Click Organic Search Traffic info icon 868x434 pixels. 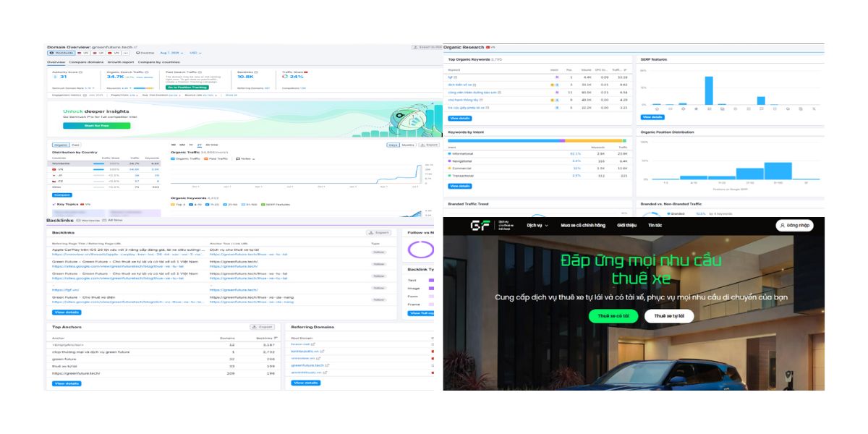(x=147, y=72)
